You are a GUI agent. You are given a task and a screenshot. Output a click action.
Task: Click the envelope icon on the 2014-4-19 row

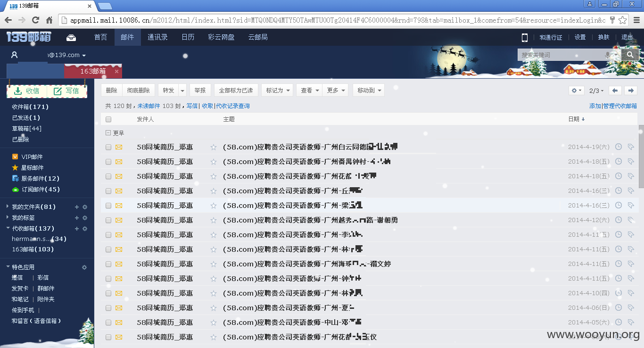(119, 147)
